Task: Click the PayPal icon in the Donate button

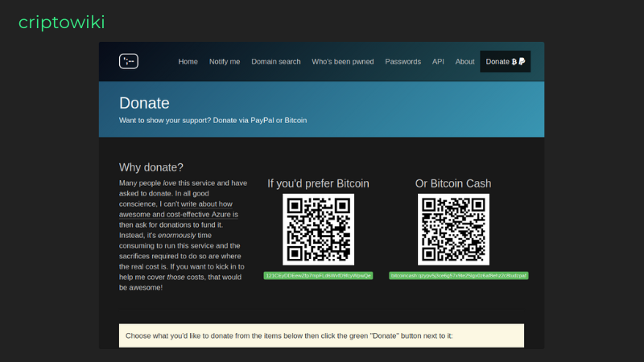Action: tap(522, 61)
